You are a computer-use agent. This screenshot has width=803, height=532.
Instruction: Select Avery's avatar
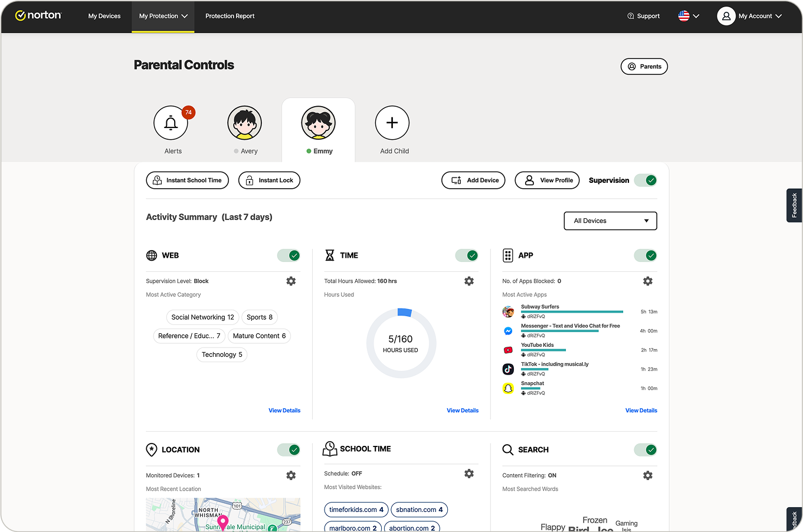coord(244,123)
